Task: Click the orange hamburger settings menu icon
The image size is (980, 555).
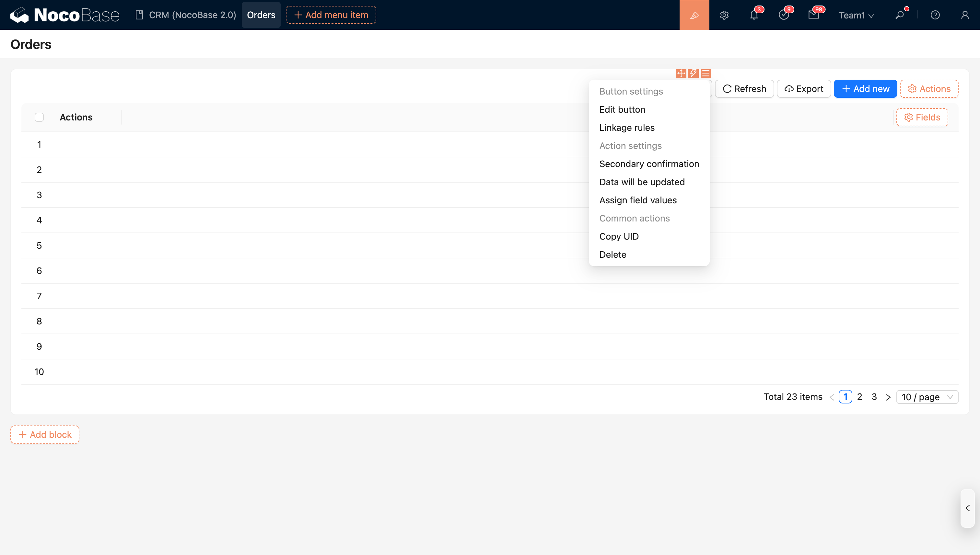Action: tap(706, 73)
